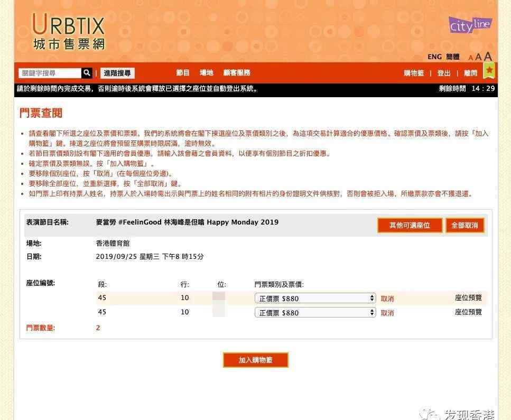
Task: Click the ticket quantity value 2
Action: [98, 328]
